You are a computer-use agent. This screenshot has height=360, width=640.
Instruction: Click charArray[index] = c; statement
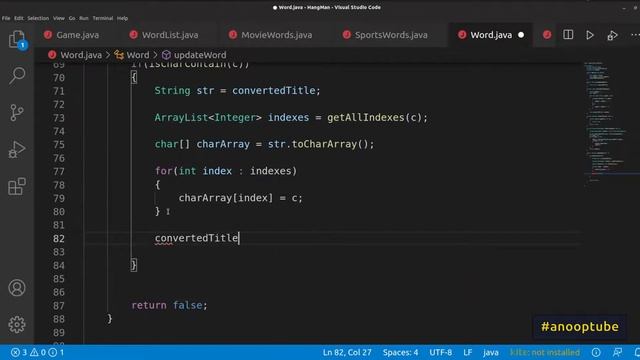240,198
